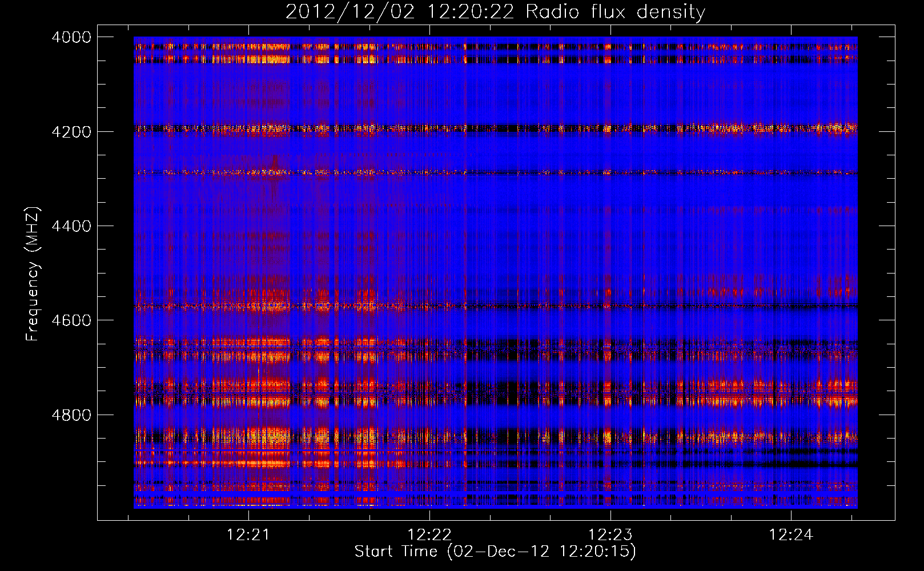Click the 12:23 time tick label
The height and width of the screenshot is (571, 924).
click(610, 535)
